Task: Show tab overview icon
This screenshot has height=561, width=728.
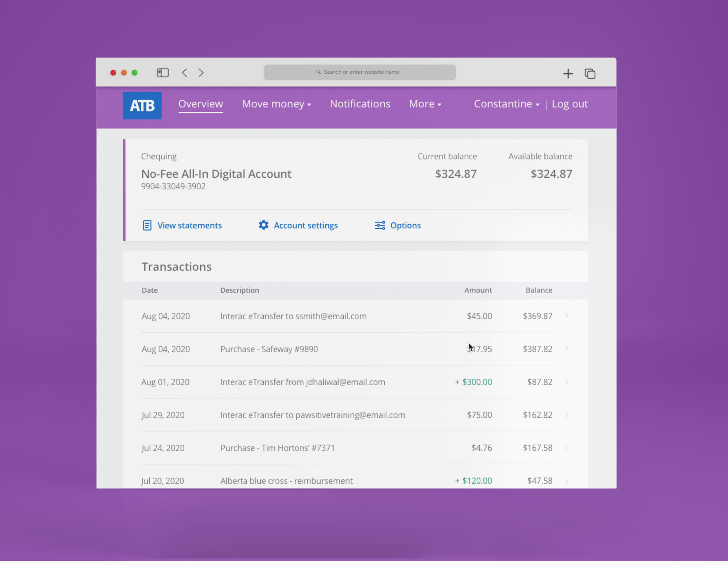Action: point(590,73)
